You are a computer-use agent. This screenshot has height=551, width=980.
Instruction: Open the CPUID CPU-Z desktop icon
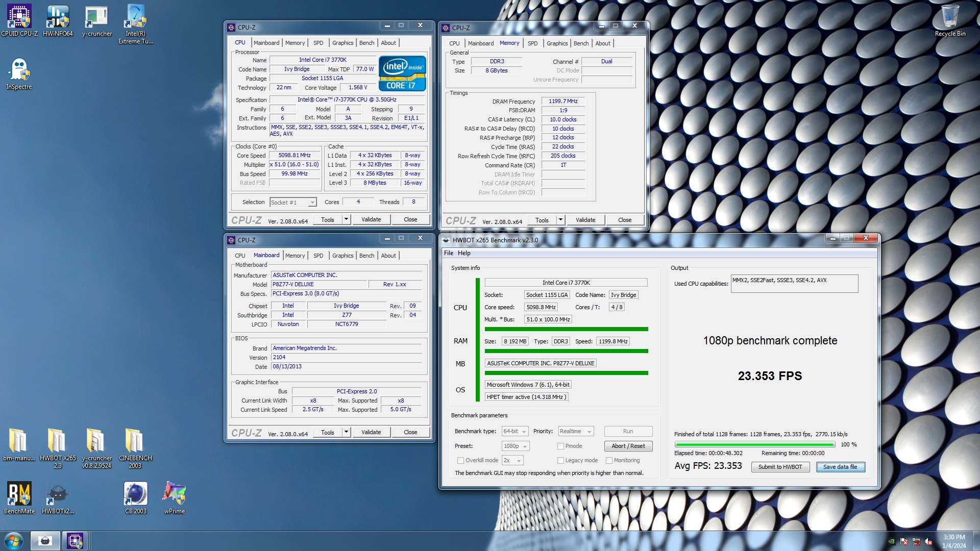pos(19,20)
